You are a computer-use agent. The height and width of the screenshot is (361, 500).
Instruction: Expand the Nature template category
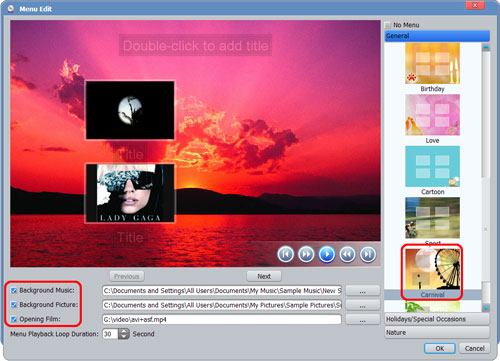(437, 332)
